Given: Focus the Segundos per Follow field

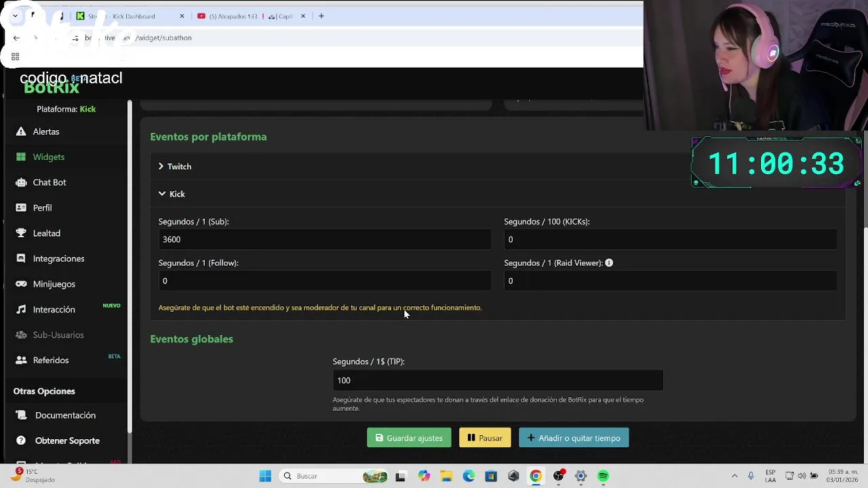Looking at the screenshot, I should (x=324, y=281).
